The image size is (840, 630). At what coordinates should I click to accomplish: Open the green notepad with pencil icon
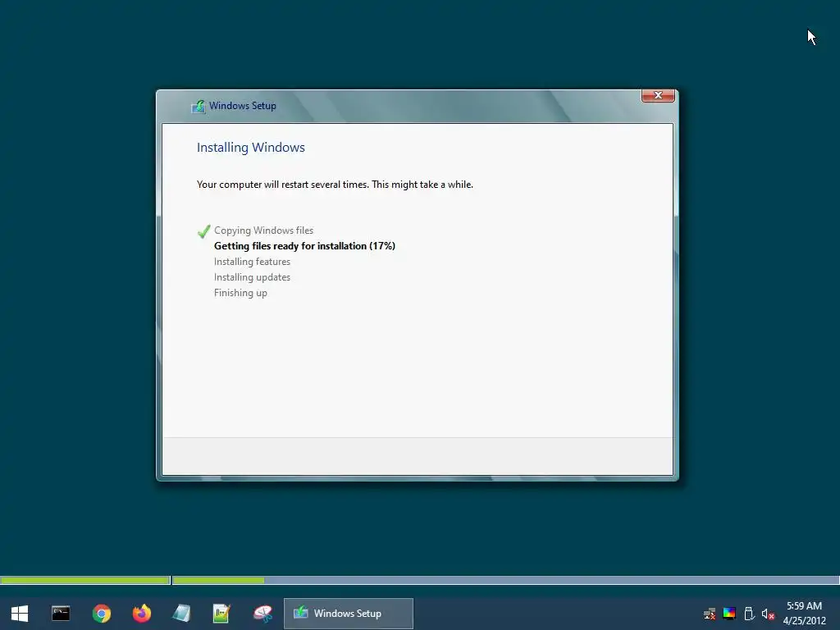[x=221, y=614]
